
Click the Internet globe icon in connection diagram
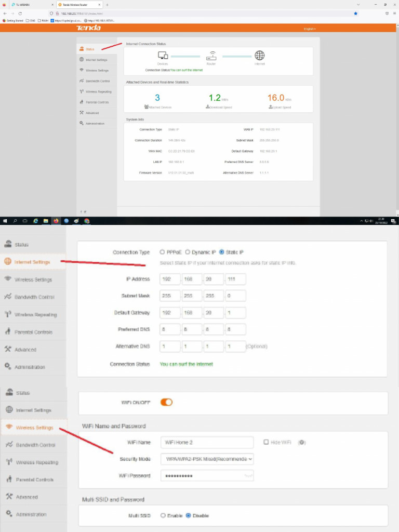point(260,55)
